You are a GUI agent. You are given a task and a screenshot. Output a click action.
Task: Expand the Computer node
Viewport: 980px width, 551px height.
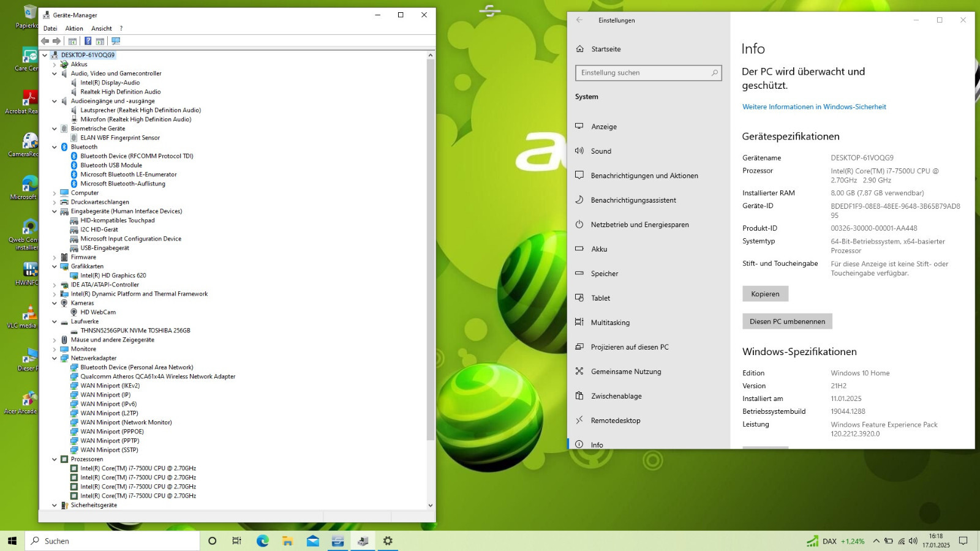coord(55,193)
